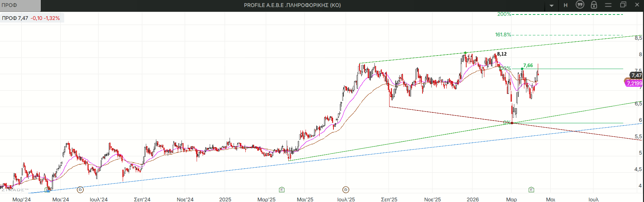Open the quote bubble comments icon
644x202 pixels.
pos(580,5)
